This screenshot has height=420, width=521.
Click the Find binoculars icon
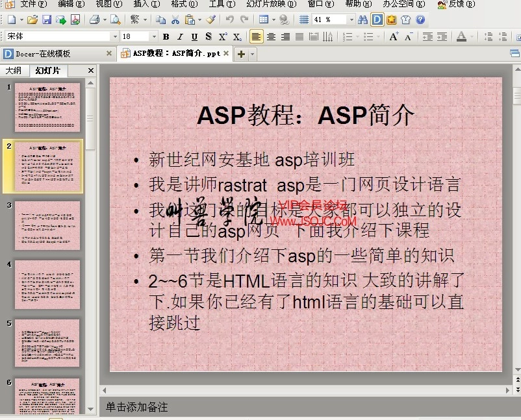[362, 21]
